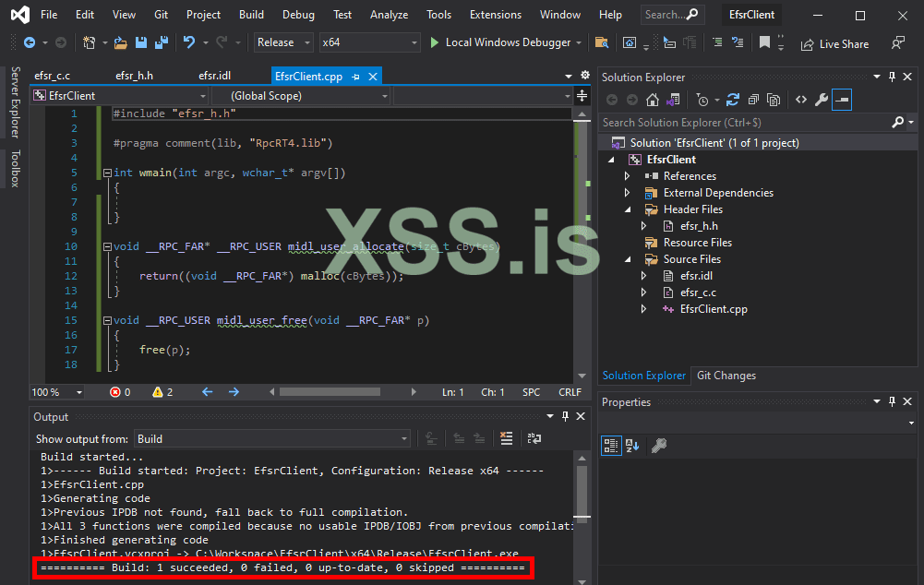Open the Build menu

(x=251, y=15)
